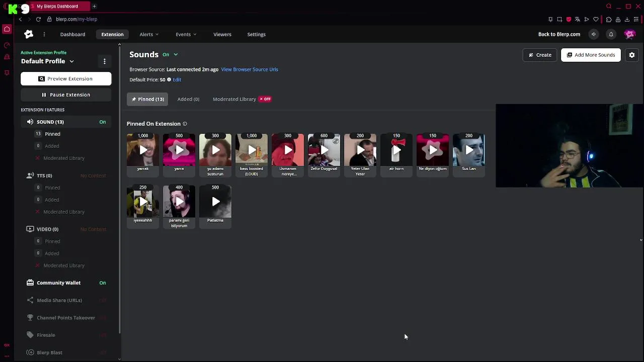Click the left sidebar scrollbar
The image size is (644, 362).
point(119,191)
